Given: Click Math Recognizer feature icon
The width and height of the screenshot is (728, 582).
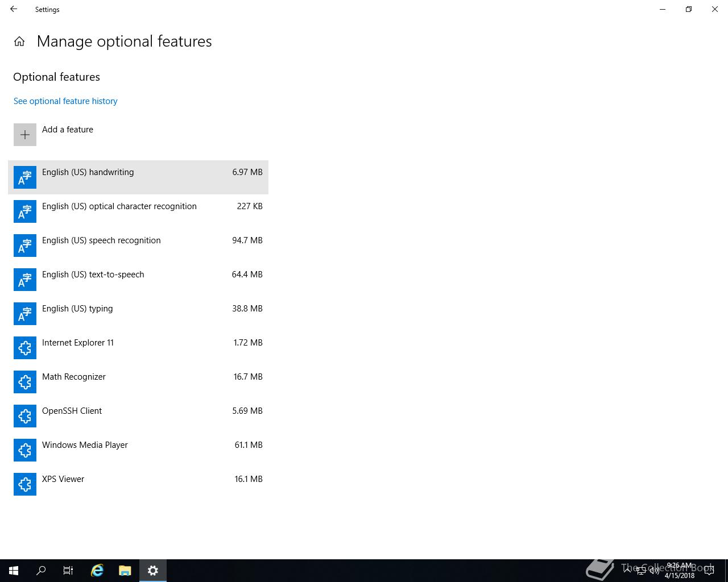Looking at the screenshot, I should click(x=25, y=382).
